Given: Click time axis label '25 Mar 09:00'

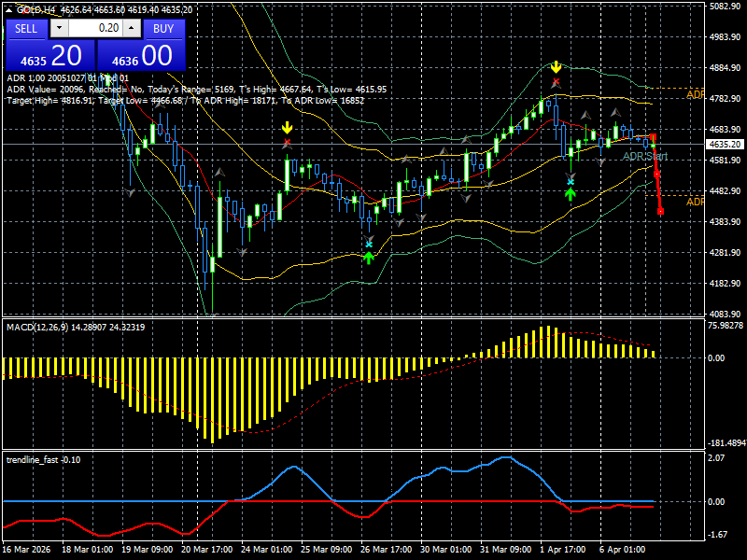Looking at the screenshot, I should point(326,550).
